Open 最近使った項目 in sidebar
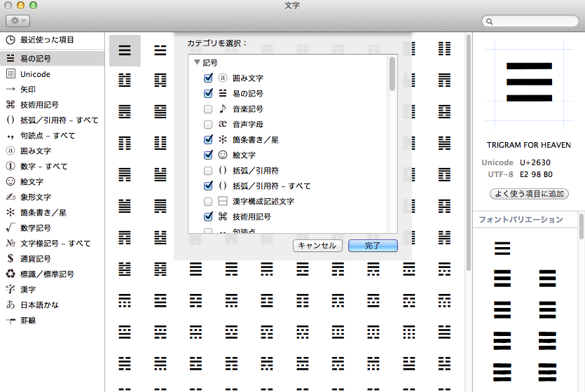 53,40
